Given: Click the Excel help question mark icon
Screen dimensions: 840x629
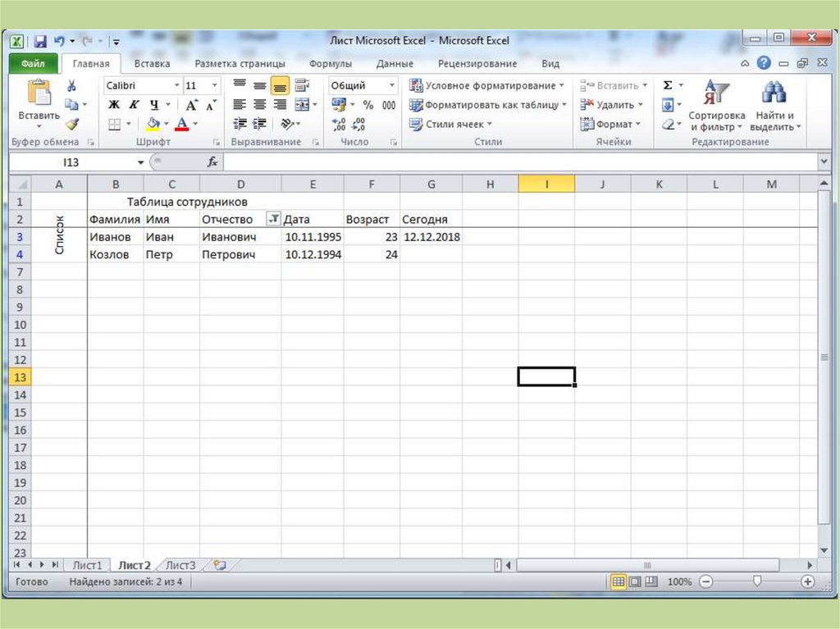Looking at the screenshot, I should [764, 63].
